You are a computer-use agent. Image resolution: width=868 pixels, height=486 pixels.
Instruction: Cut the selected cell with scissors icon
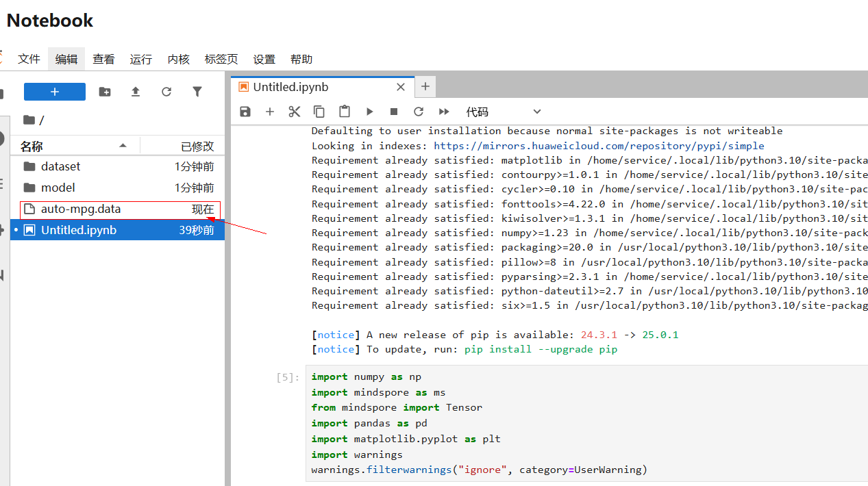(x=295, y=112)
